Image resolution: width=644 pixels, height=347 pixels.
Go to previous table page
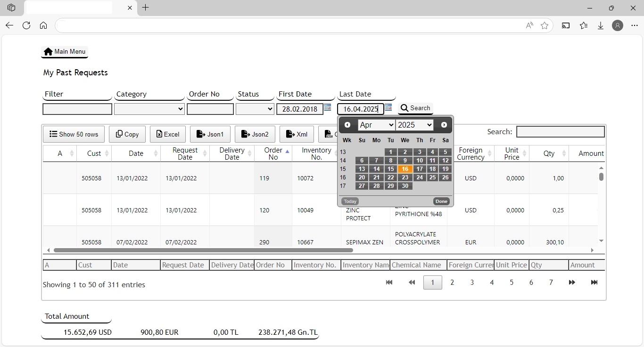412,282
